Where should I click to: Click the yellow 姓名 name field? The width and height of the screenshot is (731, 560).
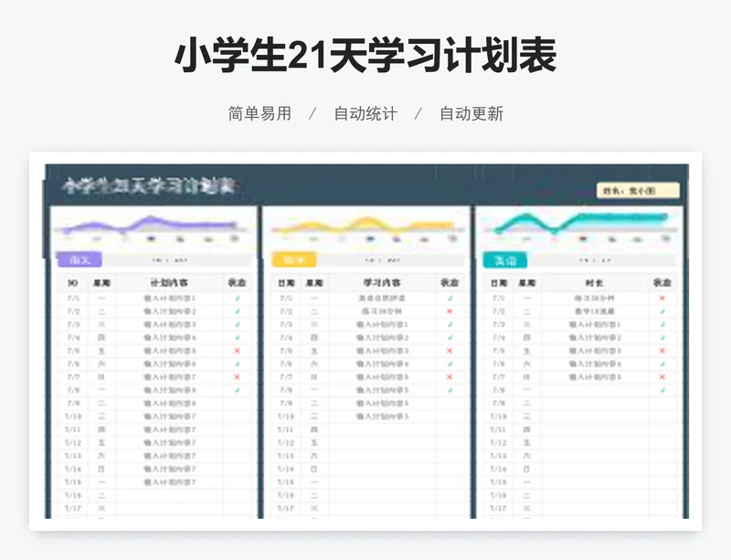pos(638,191)
